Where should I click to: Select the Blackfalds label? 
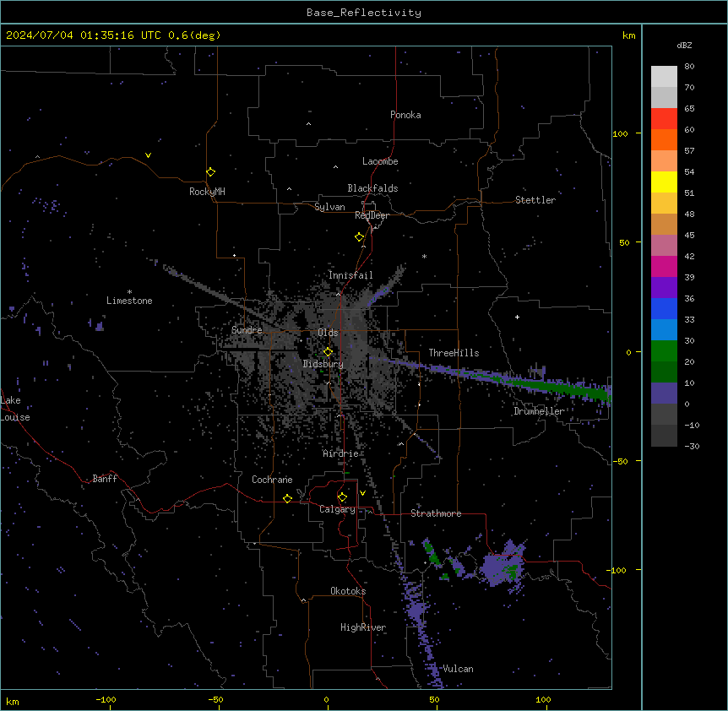(x=372, y=188)
